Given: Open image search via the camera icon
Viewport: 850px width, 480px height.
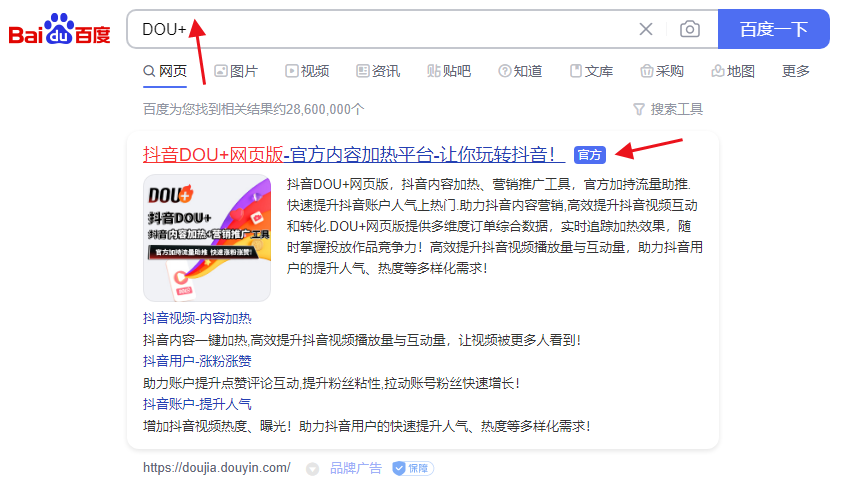Looking at the screenshot, I should pos(690,29).
